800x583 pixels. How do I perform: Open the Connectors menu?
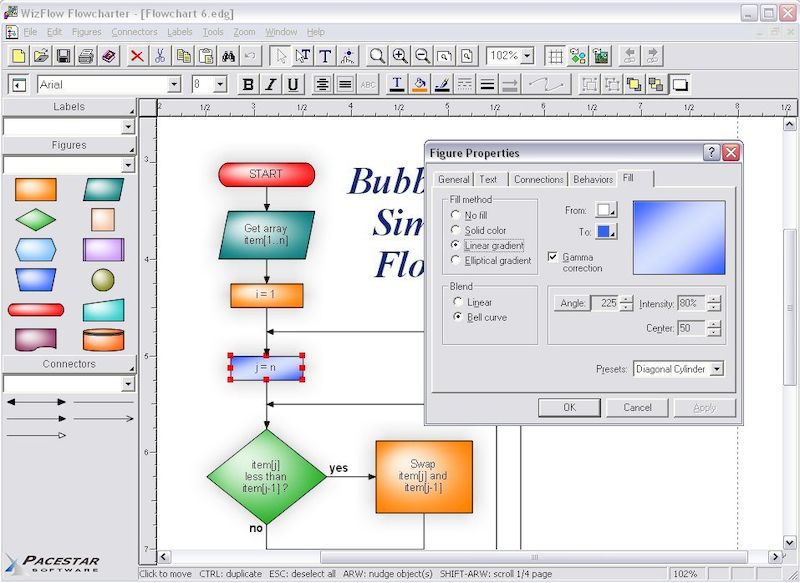[x=135, y=31]
